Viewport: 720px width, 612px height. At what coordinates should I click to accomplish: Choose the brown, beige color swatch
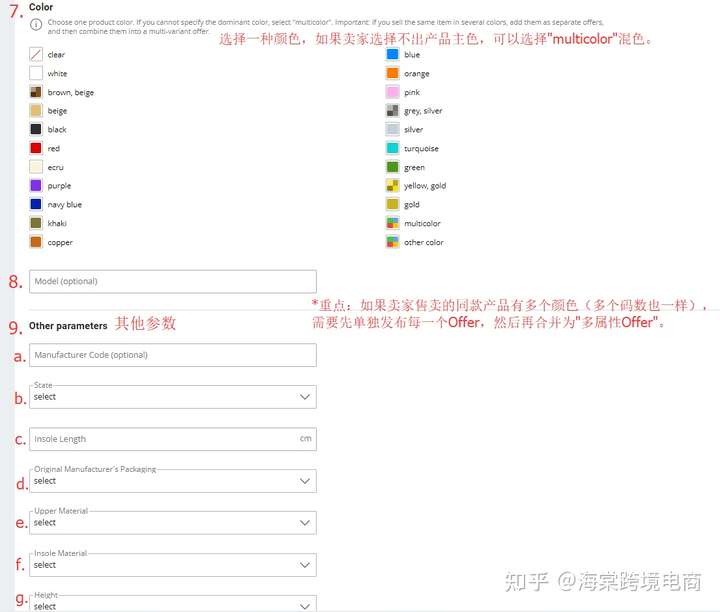tap(36, 92)
